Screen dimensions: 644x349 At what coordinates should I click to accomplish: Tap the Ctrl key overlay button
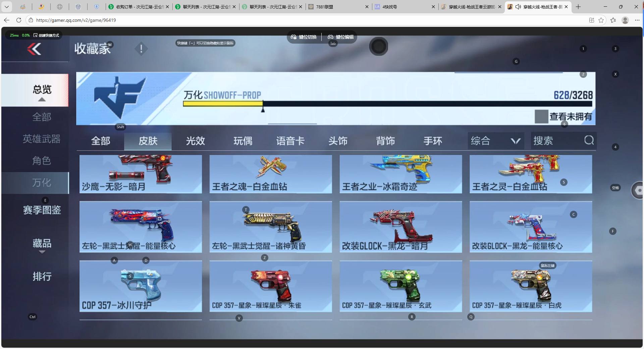[x=33, y=317]
